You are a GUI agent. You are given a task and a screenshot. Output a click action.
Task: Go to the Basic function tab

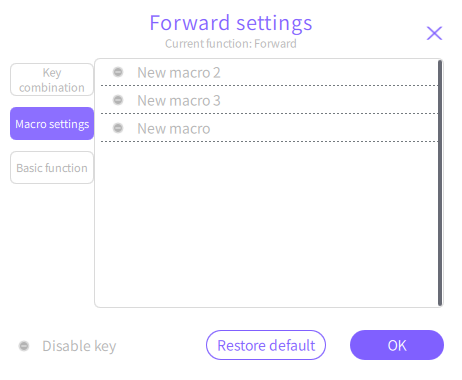tap(52, 168)
